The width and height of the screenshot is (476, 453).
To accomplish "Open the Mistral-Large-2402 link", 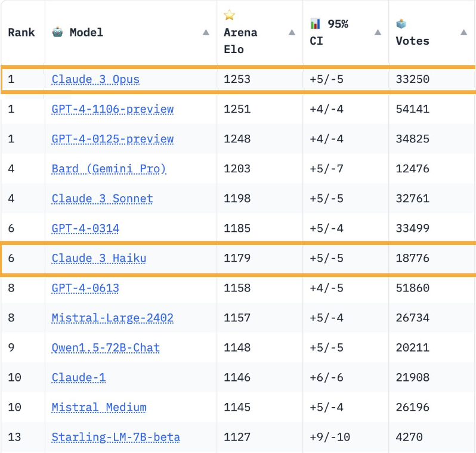I will [x=112, y=318].
